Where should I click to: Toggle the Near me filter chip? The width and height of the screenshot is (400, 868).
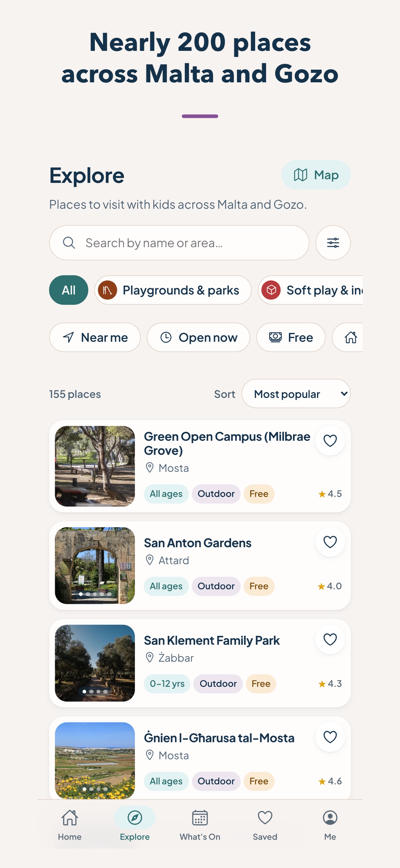pos(95,337)
